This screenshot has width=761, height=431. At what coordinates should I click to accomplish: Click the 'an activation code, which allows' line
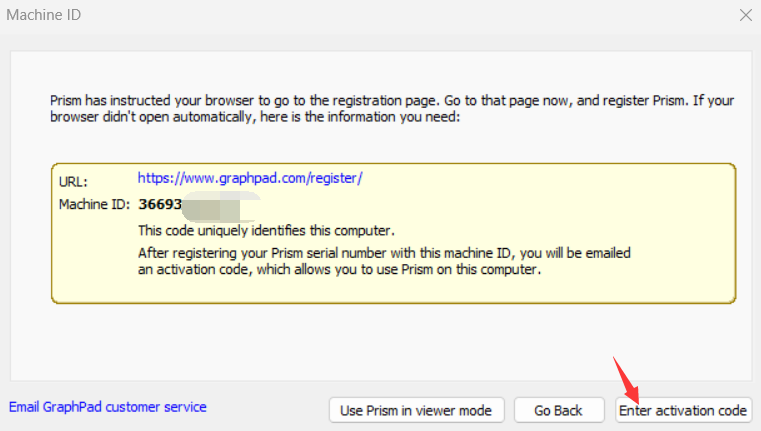(x=338, y=269)
